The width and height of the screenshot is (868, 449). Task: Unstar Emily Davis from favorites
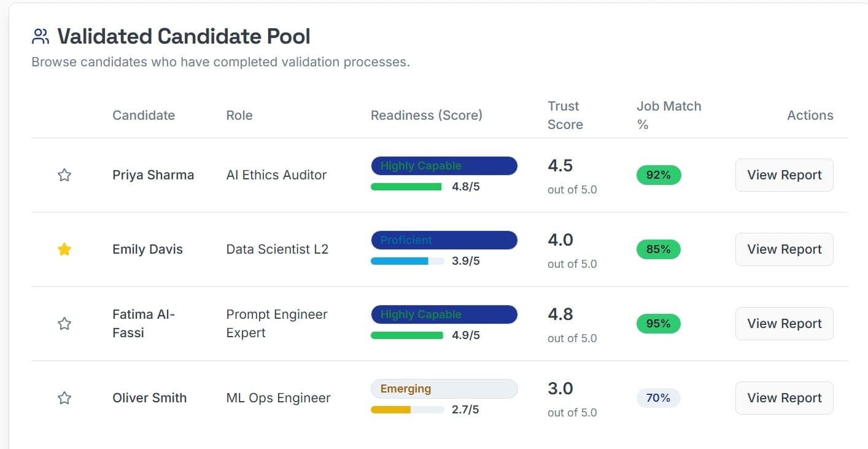click(64, 249)
